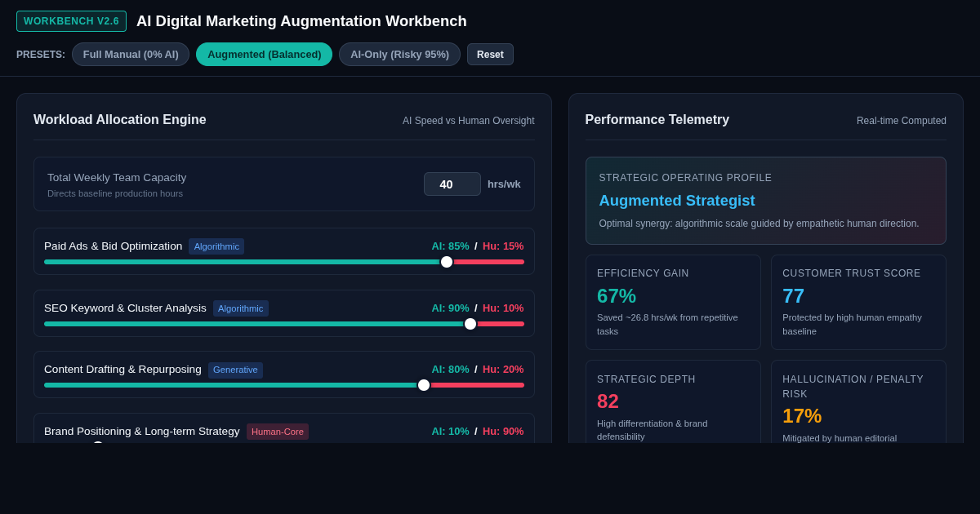
Task: Adjust the SEO Keyword & Cluster Analysis slider handle
Action: pyautogui.click(x=470, y=324)
